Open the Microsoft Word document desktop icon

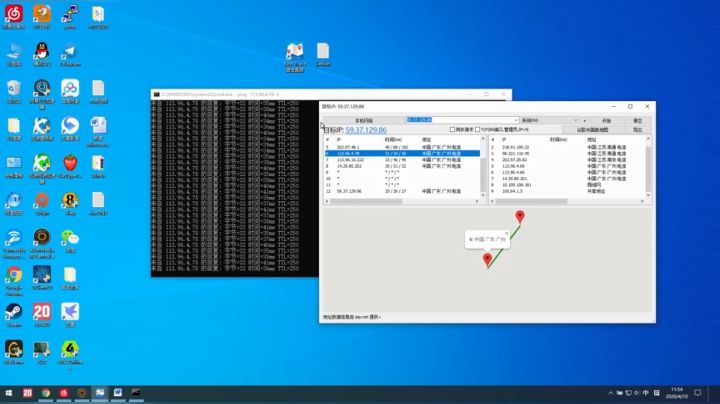(x=98, y=132)
